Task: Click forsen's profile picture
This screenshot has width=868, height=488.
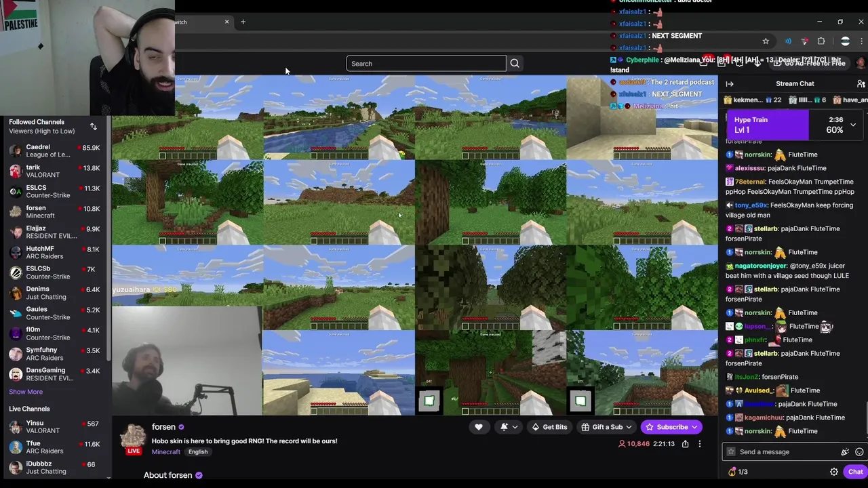Action: (x=133, y=436)
